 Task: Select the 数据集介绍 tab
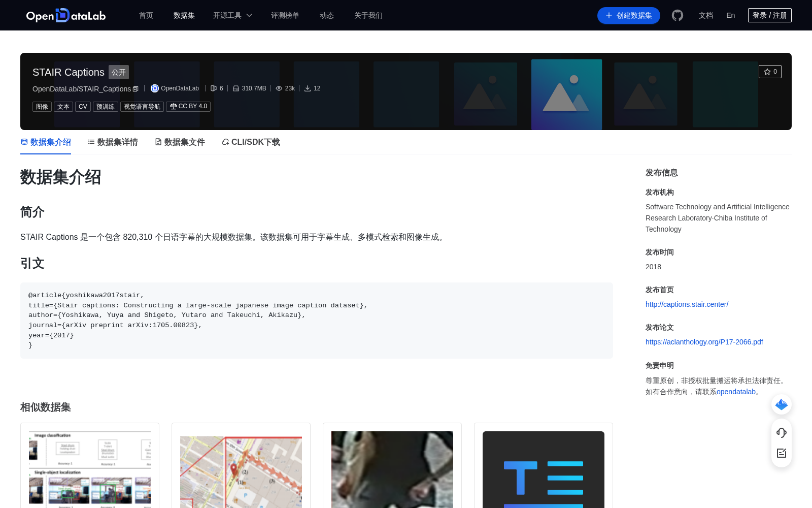click(46, 142)
